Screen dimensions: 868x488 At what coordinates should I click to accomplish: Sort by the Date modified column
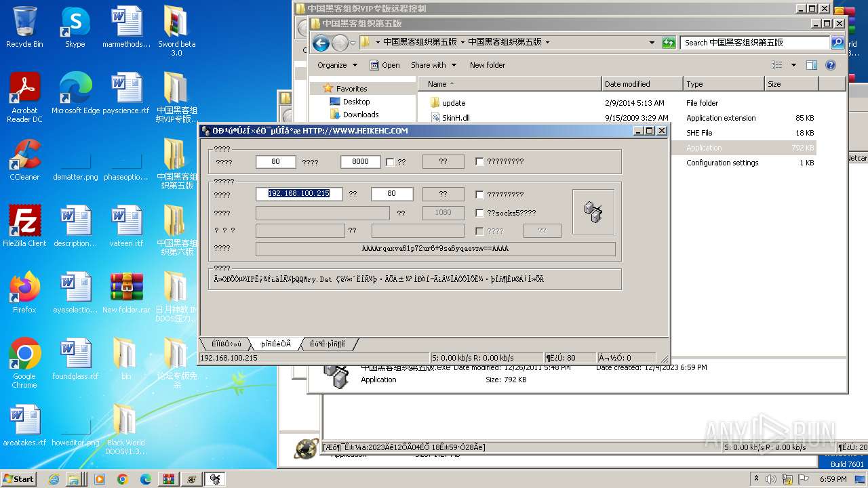642,84
